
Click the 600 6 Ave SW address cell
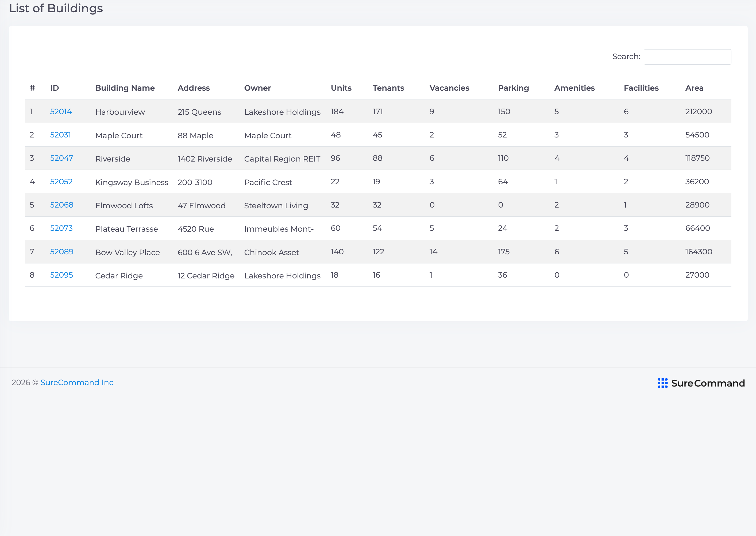coord(205,252)
